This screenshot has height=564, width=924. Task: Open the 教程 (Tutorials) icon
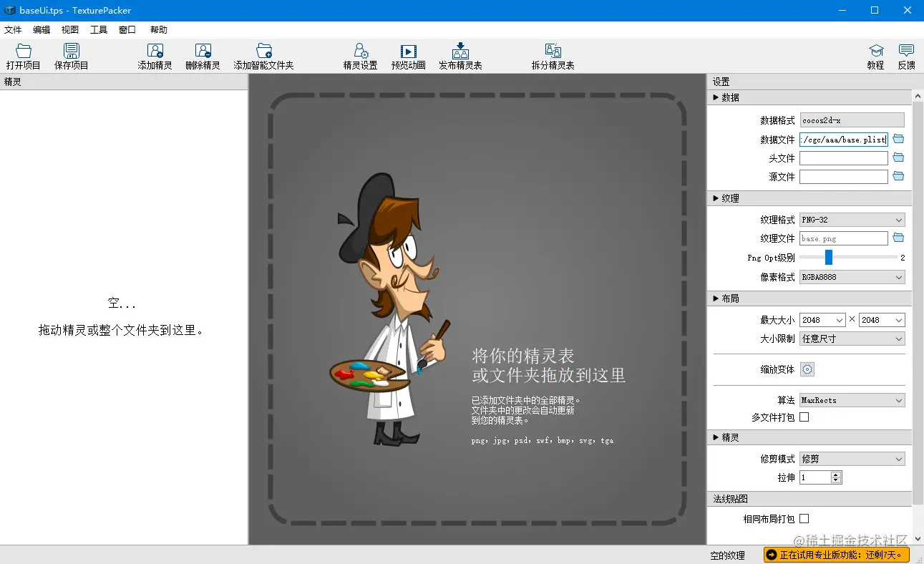(876, 51)
